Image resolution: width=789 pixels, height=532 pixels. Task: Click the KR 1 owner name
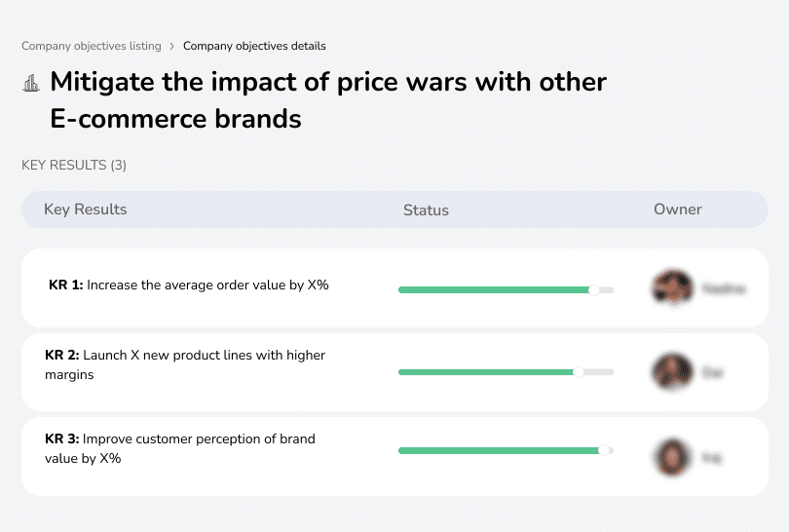(723, 289)
